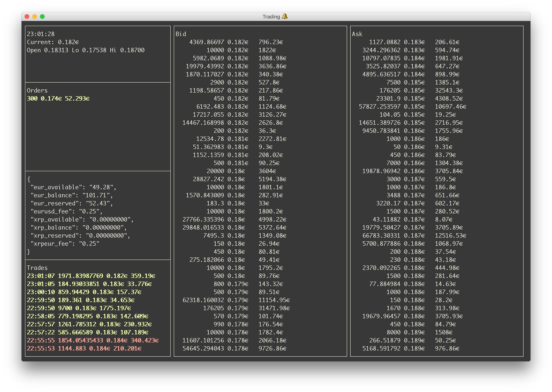Select bid row 14467.168998 at 0.182€

(233, 123)
